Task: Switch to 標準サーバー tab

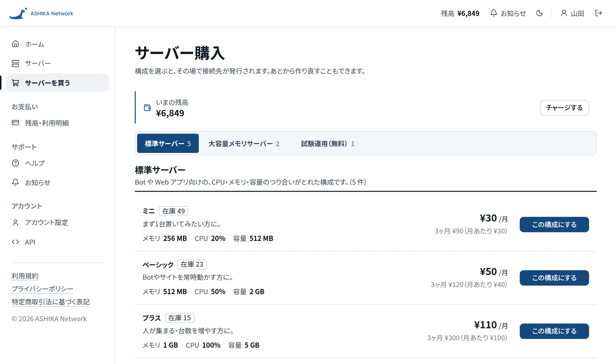Action: click(x=168, y=143)
